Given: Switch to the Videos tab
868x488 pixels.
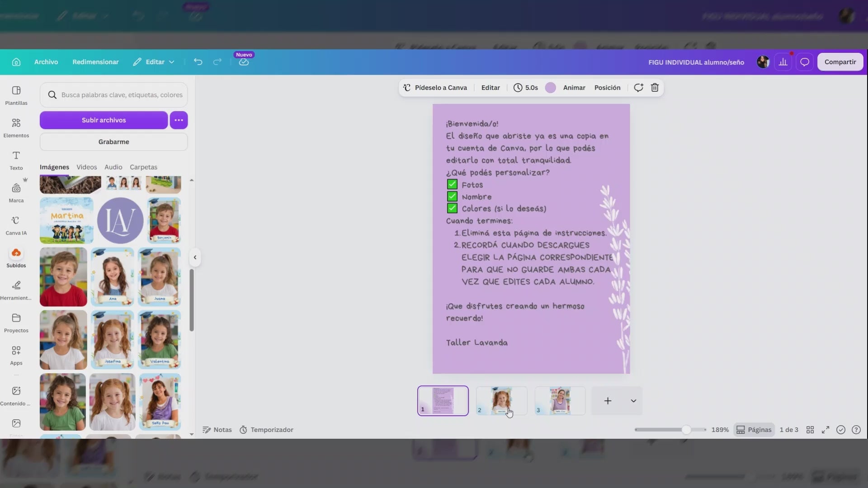Looking at the screenshot, I should [87, 167].
